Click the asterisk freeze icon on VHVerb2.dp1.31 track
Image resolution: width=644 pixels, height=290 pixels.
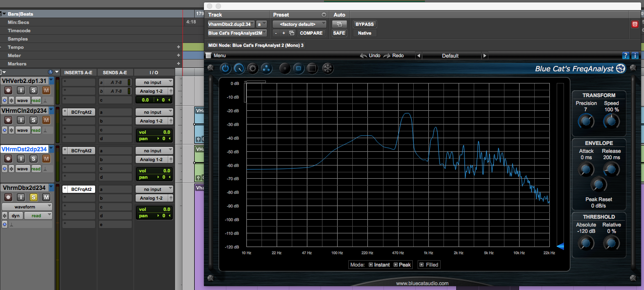pyautogui.click(x=11, y=100)
